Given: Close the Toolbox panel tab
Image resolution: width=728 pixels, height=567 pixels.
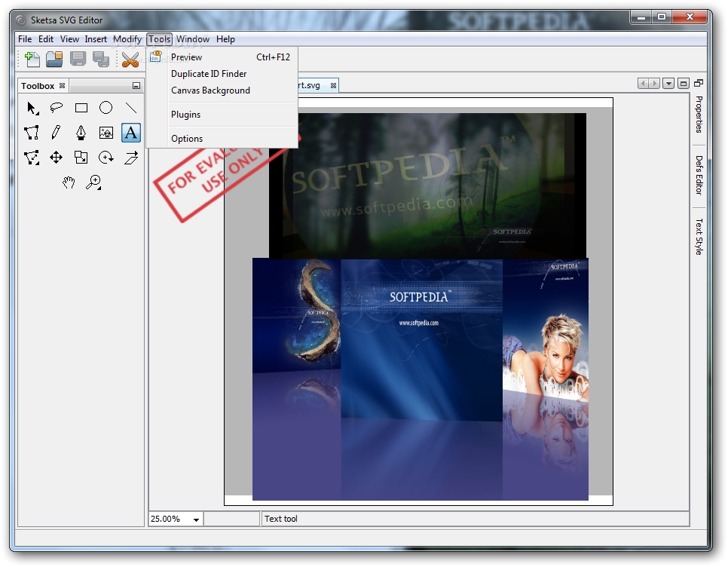Looking at the screenshot, I should point(62,86).
